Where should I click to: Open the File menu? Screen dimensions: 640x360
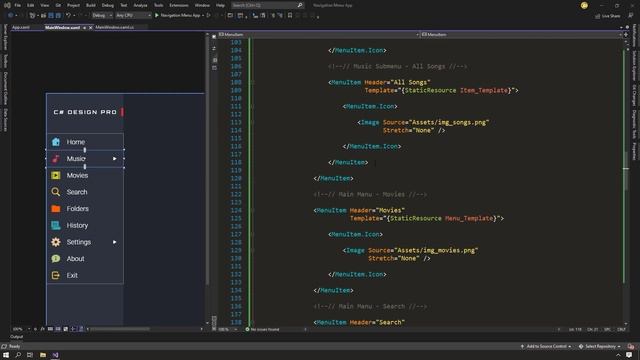(18, 5)
